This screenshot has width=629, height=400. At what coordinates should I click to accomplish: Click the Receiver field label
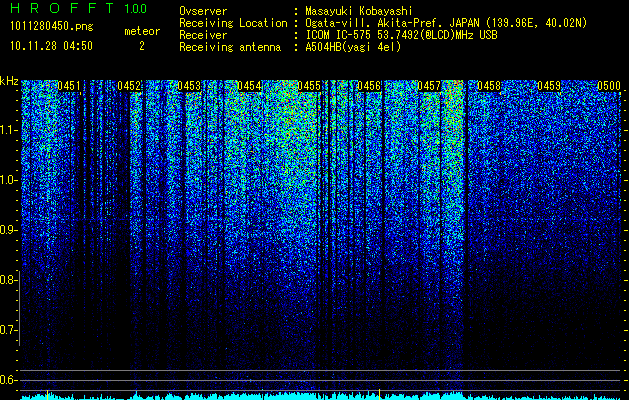(x=203, y=35)
